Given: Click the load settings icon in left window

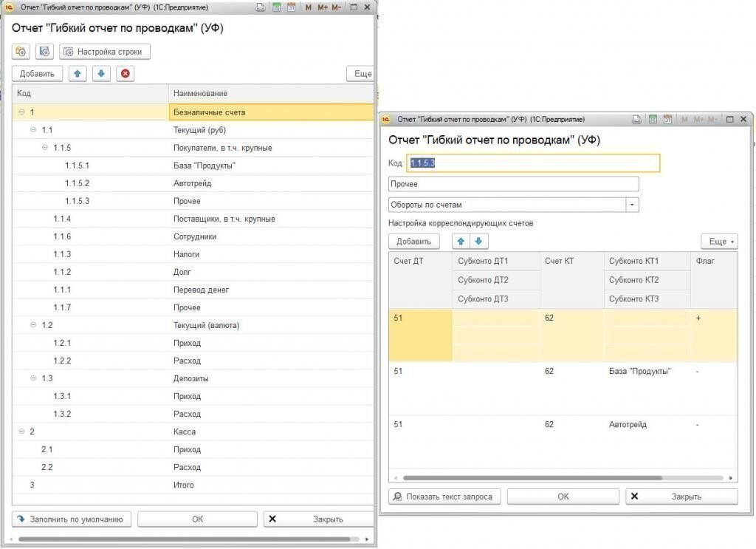Looking at the screenshot, I should (21, 52).
